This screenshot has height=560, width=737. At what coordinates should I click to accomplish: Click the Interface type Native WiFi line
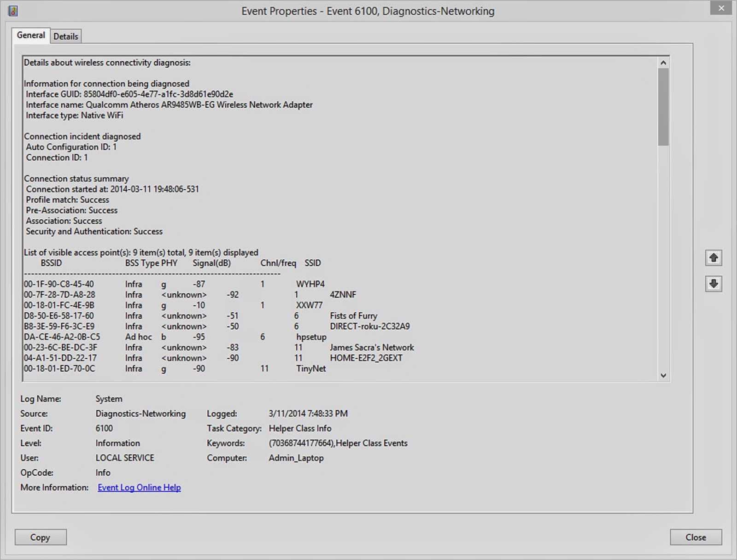click(75, 116)
